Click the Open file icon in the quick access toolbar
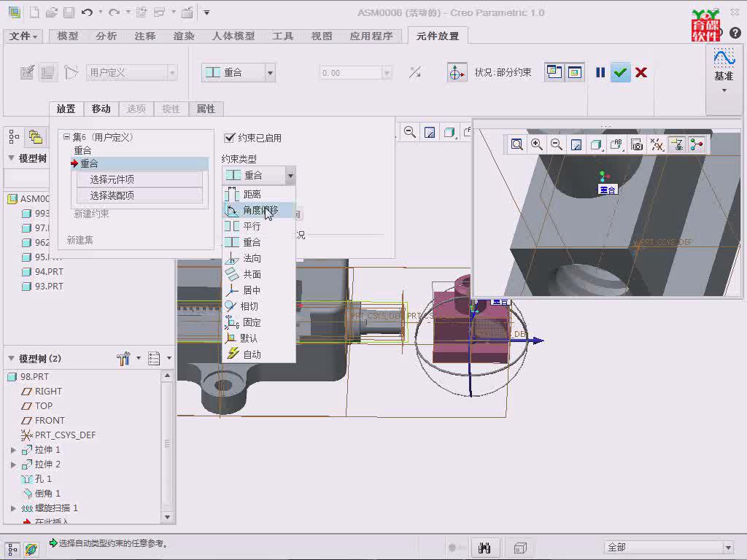Screen dimensions: 747x560 pos(52,12)
